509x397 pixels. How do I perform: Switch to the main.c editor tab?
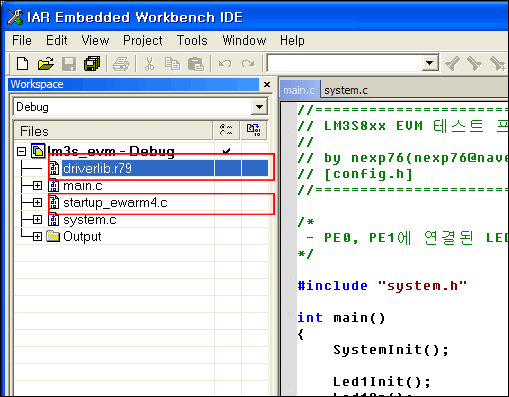click(x=299, y=90)
